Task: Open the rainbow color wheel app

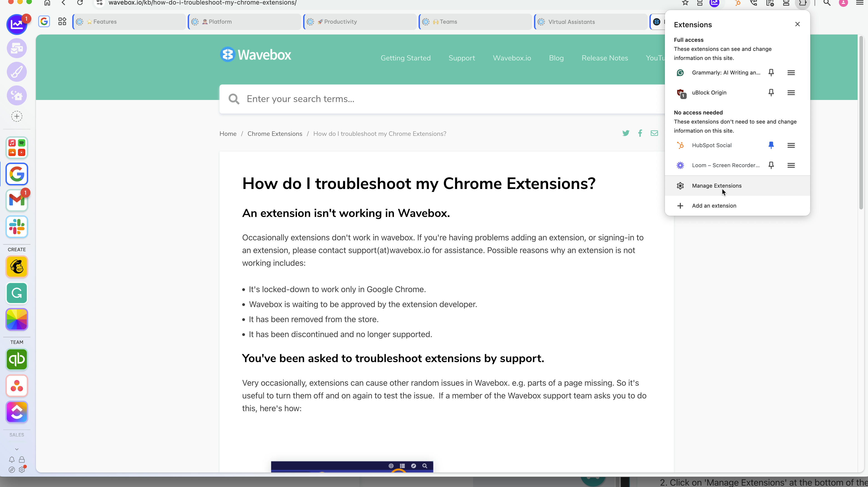Action: pos(17,319)
